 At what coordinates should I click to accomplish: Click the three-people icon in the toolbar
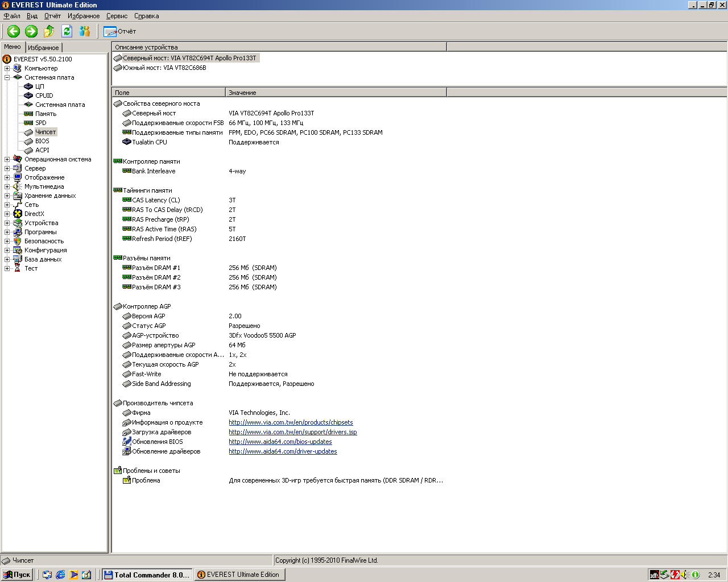coord(85,31)
